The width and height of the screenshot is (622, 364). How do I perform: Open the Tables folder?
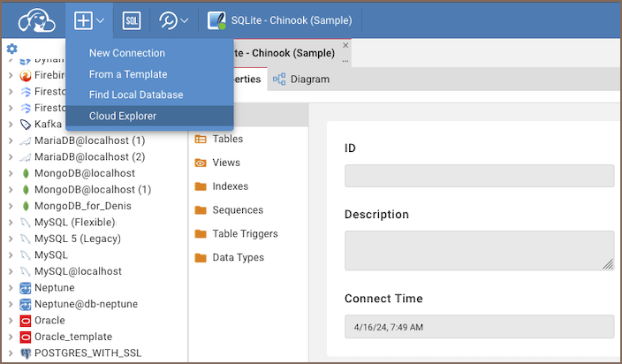227,139
